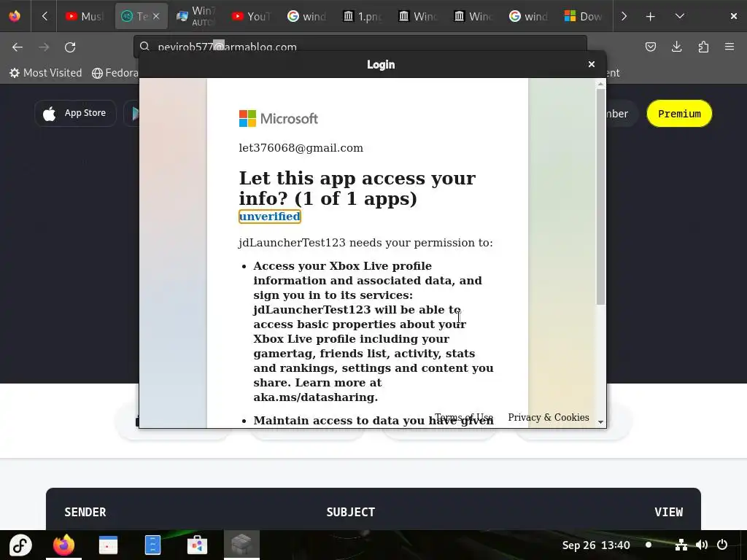Open the clock showing Sep 26 13:40

[595, 545]
